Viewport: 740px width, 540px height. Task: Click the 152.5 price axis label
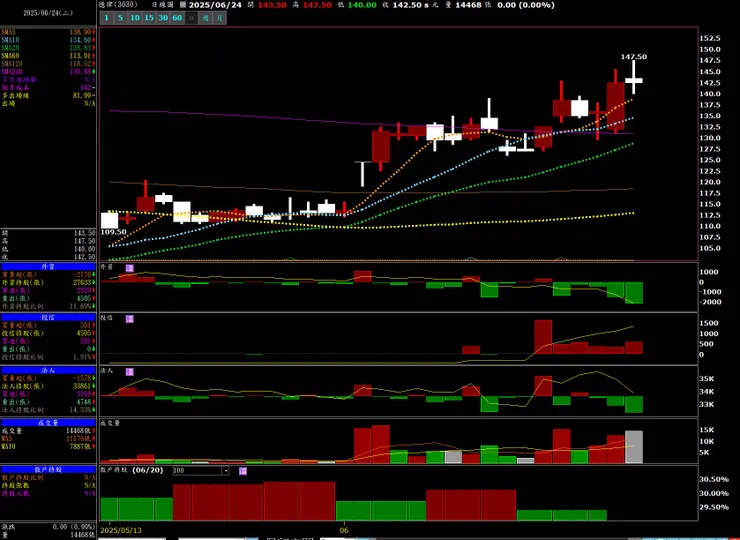tap(710, 38)
